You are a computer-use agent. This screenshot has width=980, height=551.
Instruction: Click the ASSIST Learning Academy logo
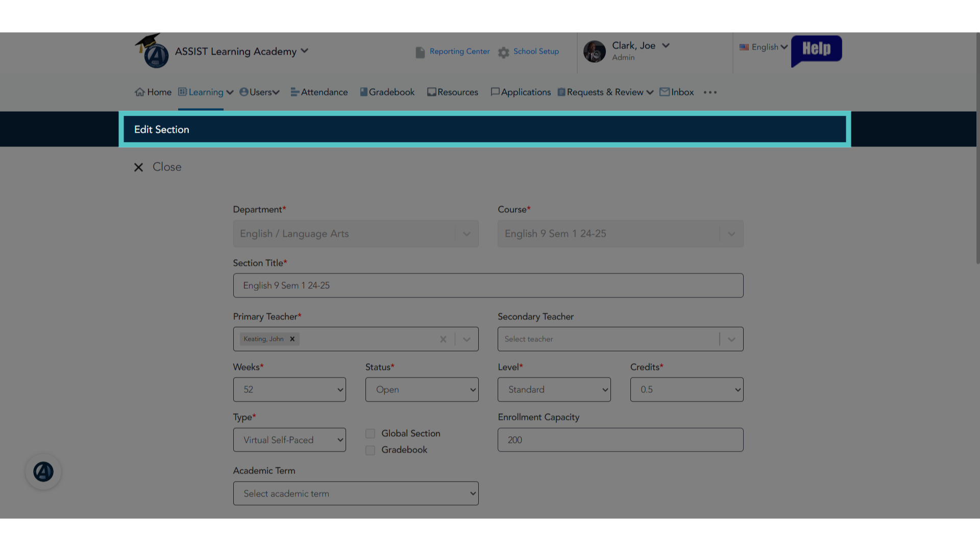(152, 51)
